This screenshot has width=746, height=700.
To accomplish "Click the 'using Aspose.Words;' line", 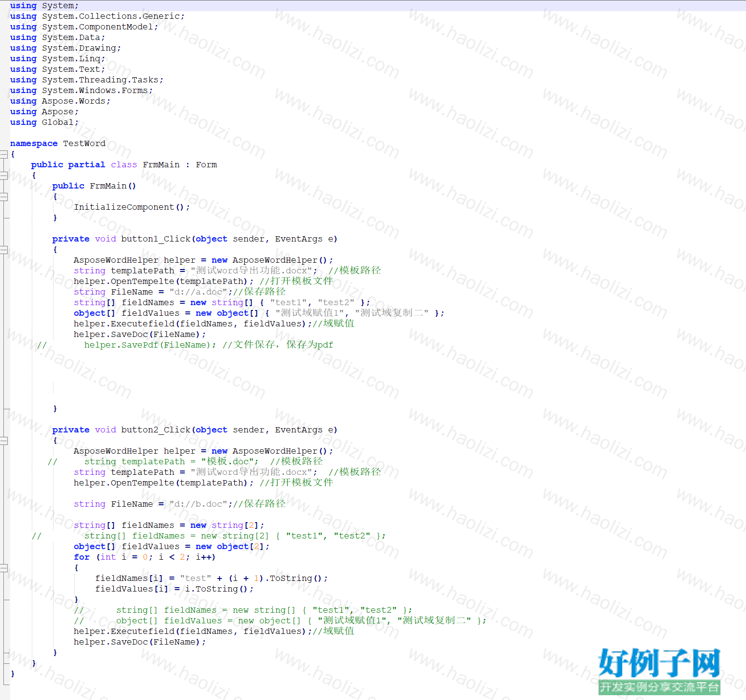I will click(x=60, y=101).
